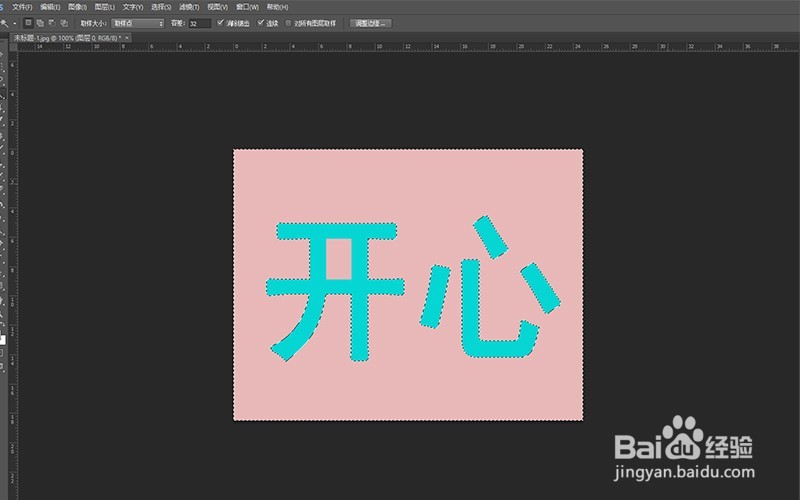The height and width of the screenshot is (500, 800).
Task: Open the 文字(Y) menu
Action: 133,7
